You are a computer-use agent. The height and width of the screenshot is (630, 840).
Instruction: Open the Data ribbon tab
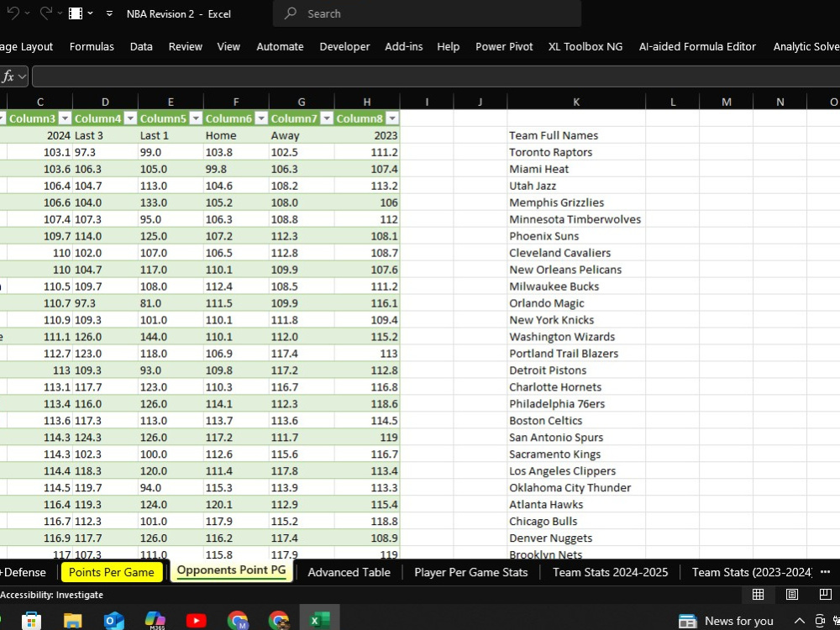[141, 46]
